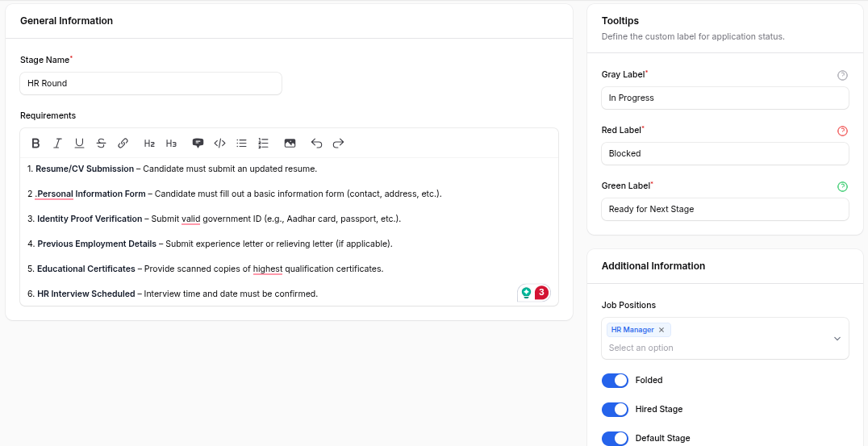Disable the Hired Stage switch
Image resolution: width=868 pixels, height=446 pixels.
(615, 410)
